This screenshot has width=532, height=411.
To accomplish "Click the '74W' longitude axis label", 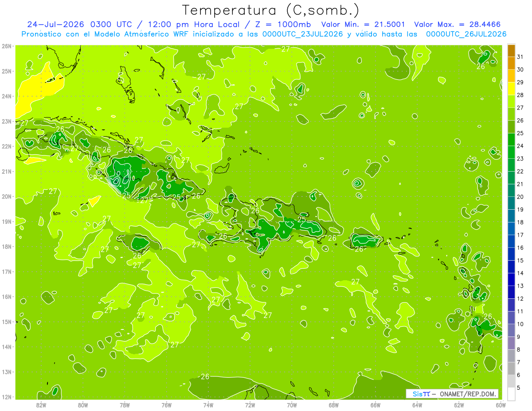I will pyautogui.click(x=208, y=405).
